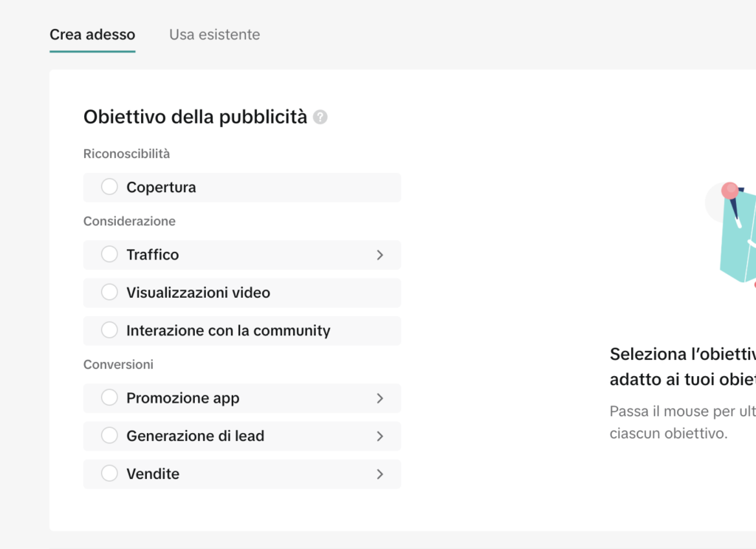Image resolution: width=756 pixels, height=549 pixels.
Task: Pick Interazione con la community radio button
Action: (x=109, y=330)
